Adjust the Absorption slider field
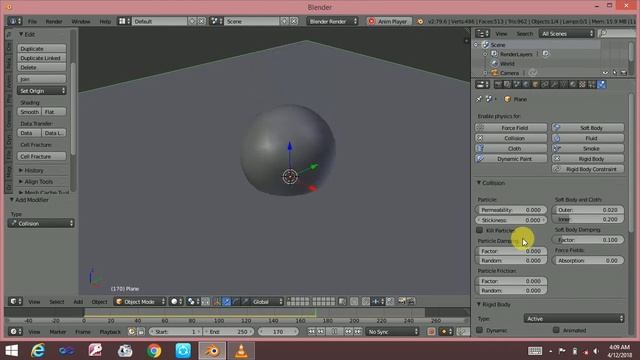Viewport: 640px width, 360px height. coord(588,260)
